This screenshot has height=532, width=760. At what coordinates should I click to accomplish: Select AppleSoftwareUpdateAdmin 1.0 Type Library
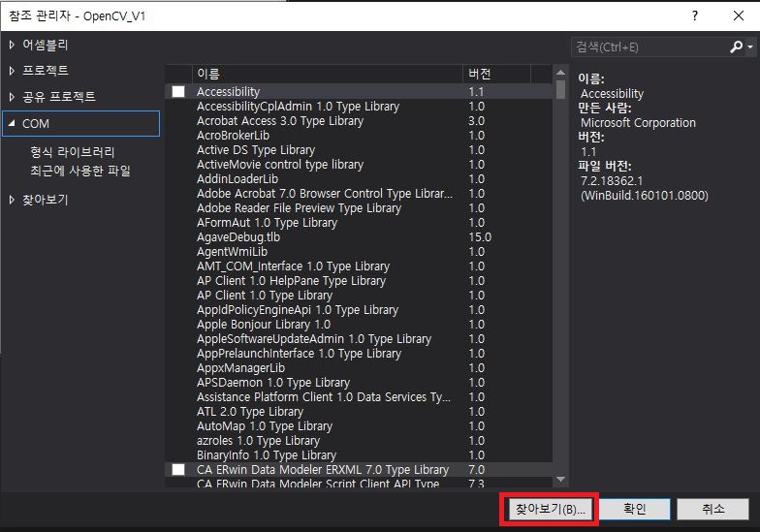click(x=359, y=339)
